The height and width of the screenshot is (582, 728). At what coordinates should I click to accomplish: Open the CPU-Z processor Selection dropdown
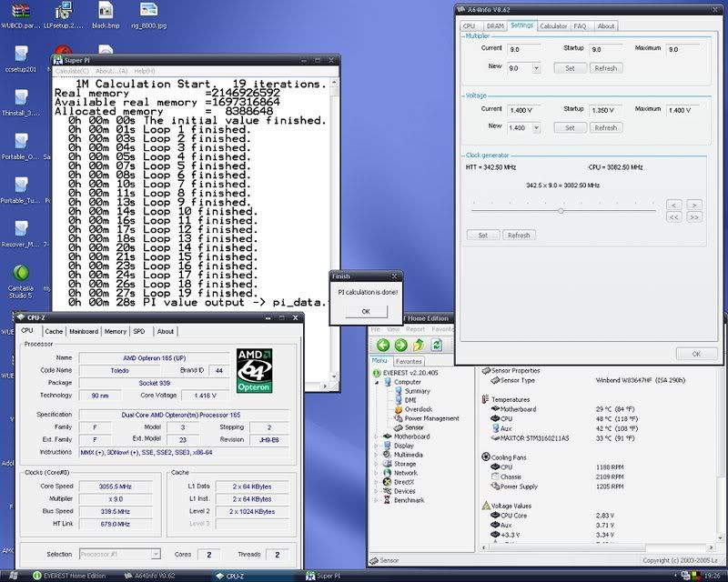click(156, 554)
